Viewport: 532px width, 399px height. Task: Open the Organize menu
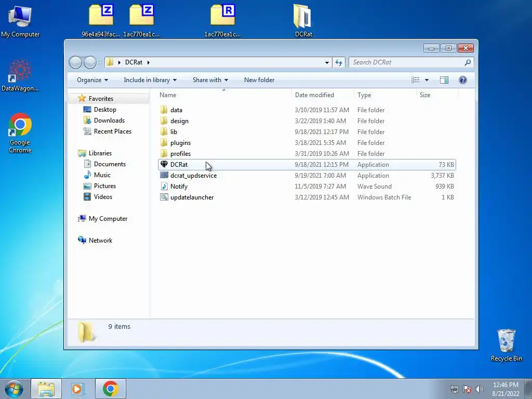pos(92,80)
